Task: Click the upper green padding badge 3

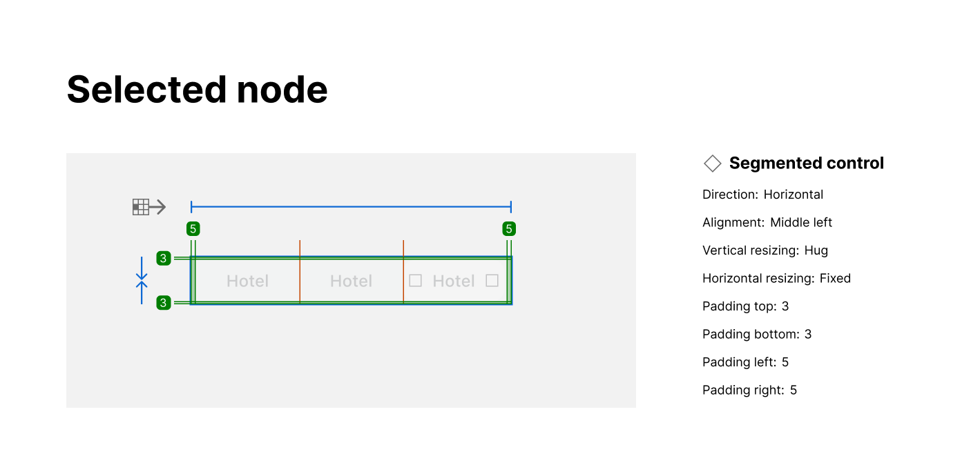Action: point(164,259)
